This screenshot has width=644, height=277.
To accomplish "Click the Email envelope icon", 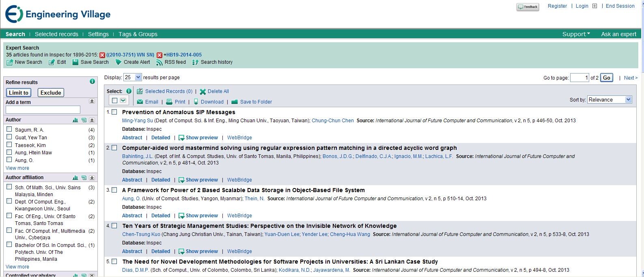I will click(x=140, y=102).
